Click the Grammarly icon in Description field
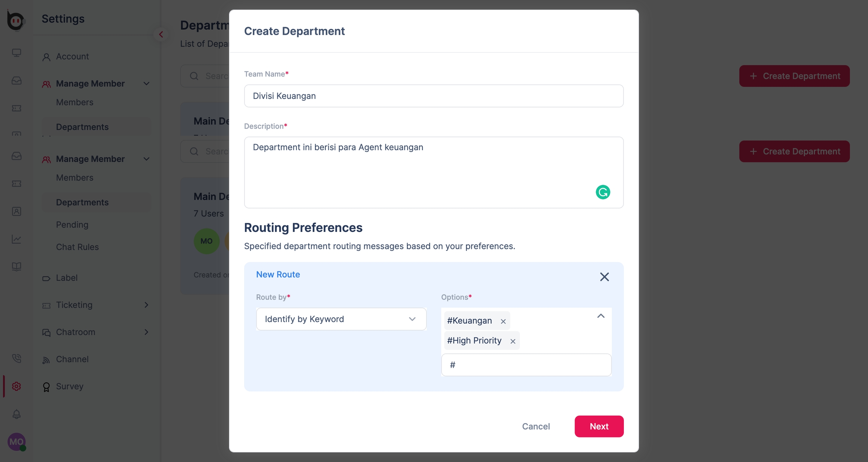 tap(603, 192)
